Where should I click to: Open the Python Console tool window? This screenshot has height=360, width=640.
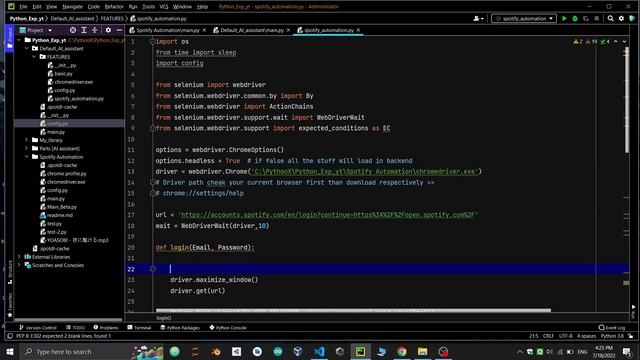[228, 327]
